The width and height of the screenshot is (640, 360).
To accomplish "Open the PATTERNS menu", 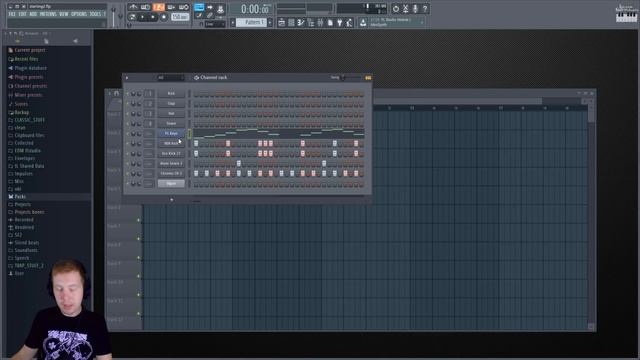I will (x=48, y=14).
